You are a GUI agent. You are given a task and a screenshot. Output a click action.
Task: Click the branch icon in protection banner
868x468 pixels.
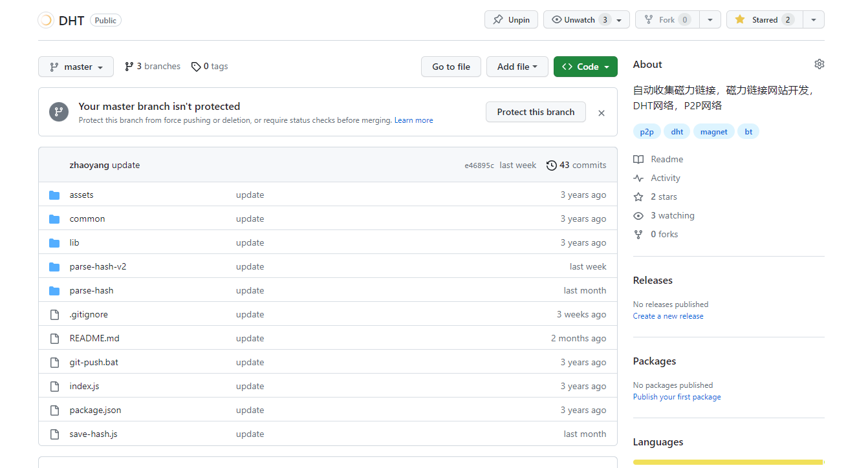coord(59,112)
